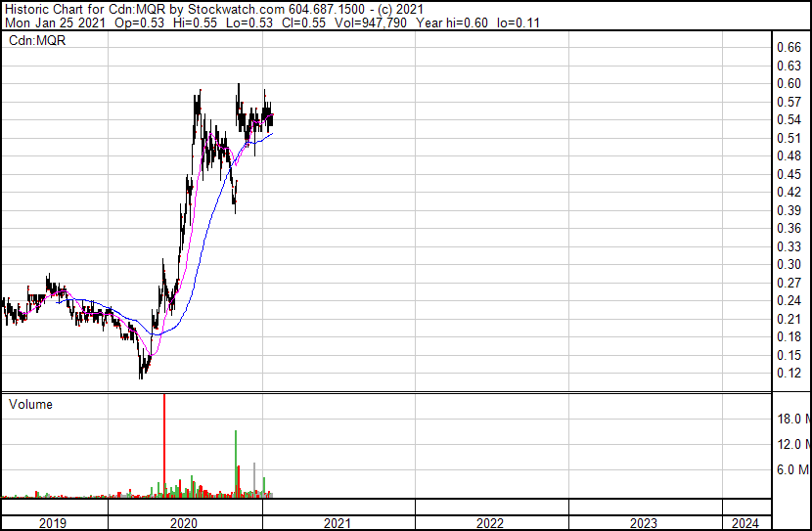Click the 6.0 M volume axis label
The image size is (812, 531).
[x=791, y=469]
